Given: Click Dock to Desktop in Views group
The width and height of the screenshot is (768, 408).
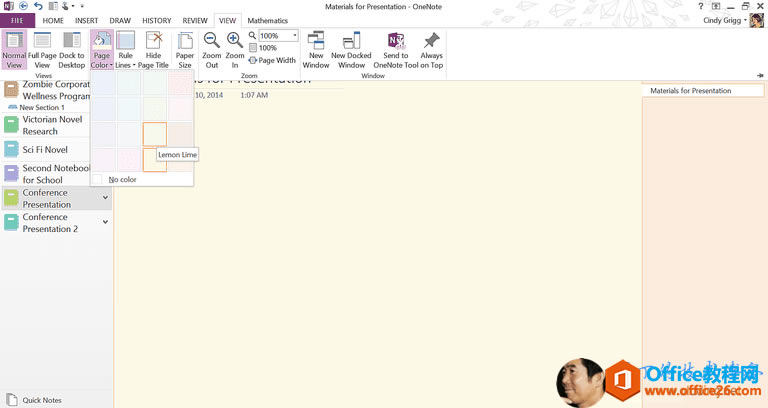Looking at the screenshot, I should 72,49.
